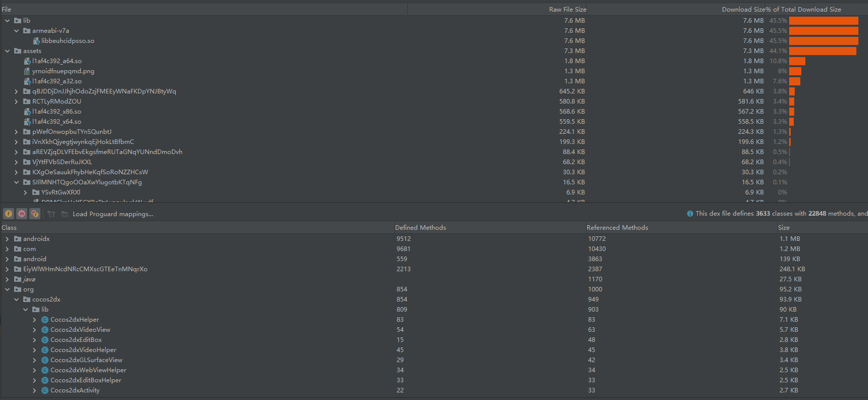Click the l1af4c392_a64.so file icon
This screenshot has height=400, width=868.
pyautogui.click(x=27, y=61)
